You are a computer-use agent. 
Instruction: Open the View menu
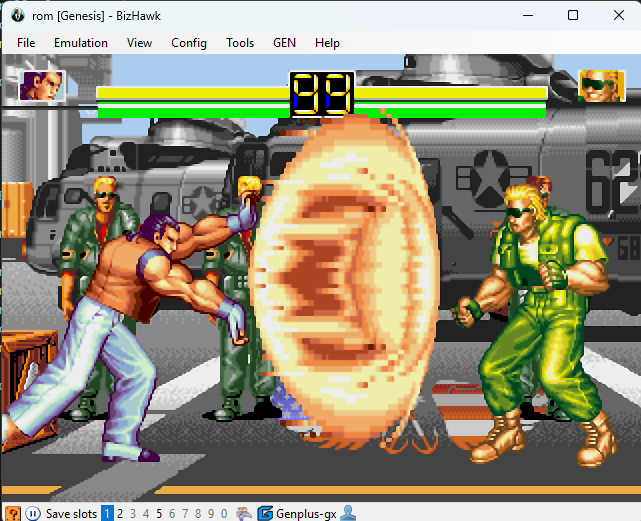pos(139,43)
